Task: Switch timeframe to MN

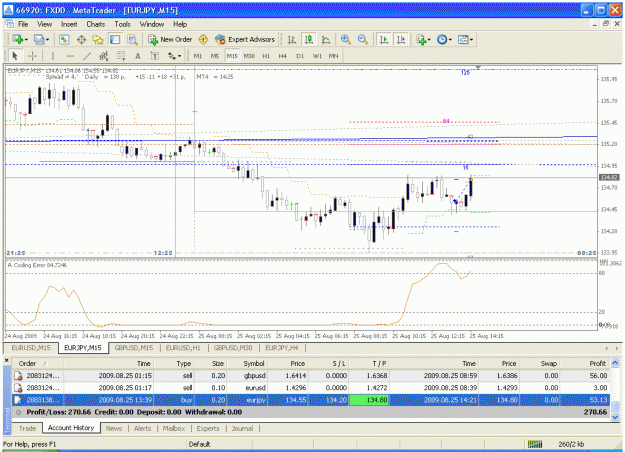Action: [x=334, y=56]
